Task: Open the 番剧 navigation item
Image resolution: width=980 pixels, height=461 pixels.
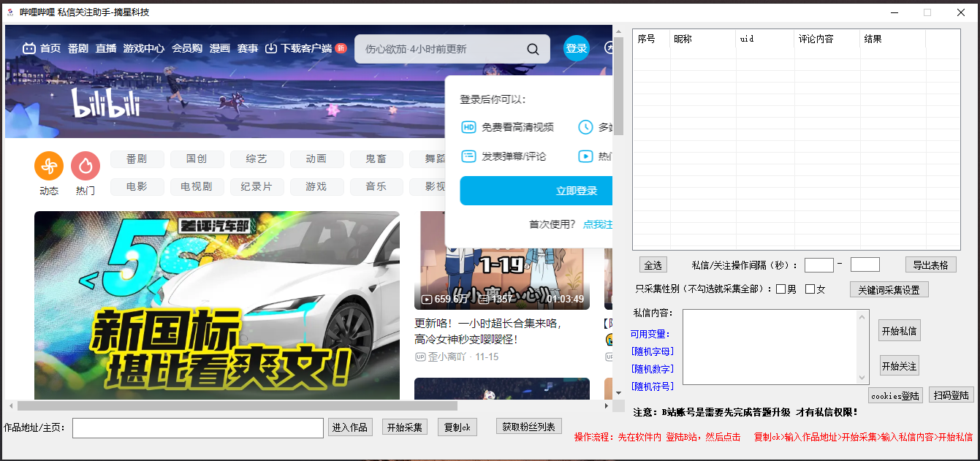Action: point(78,48)
